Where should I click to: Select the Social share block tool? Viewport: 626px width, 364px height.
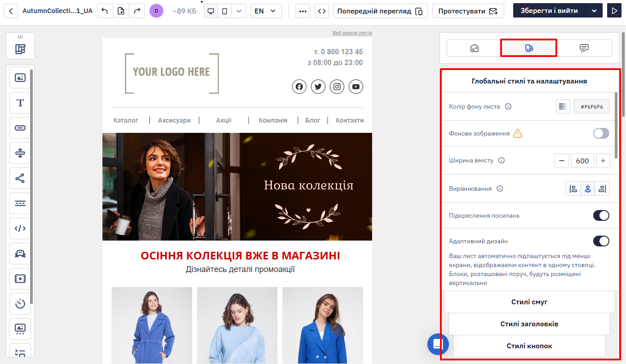[x=20, y=178]
